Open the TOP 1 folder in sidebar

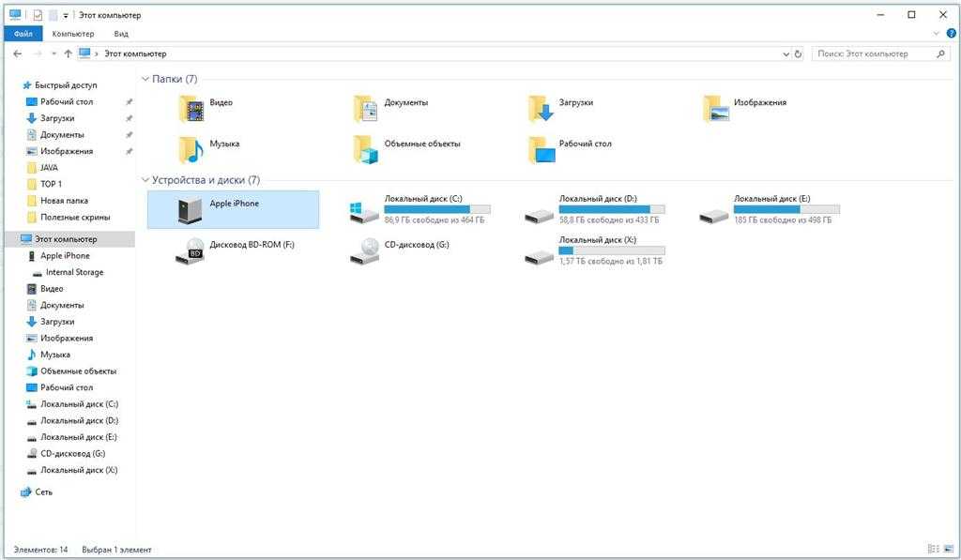[51, 185]
